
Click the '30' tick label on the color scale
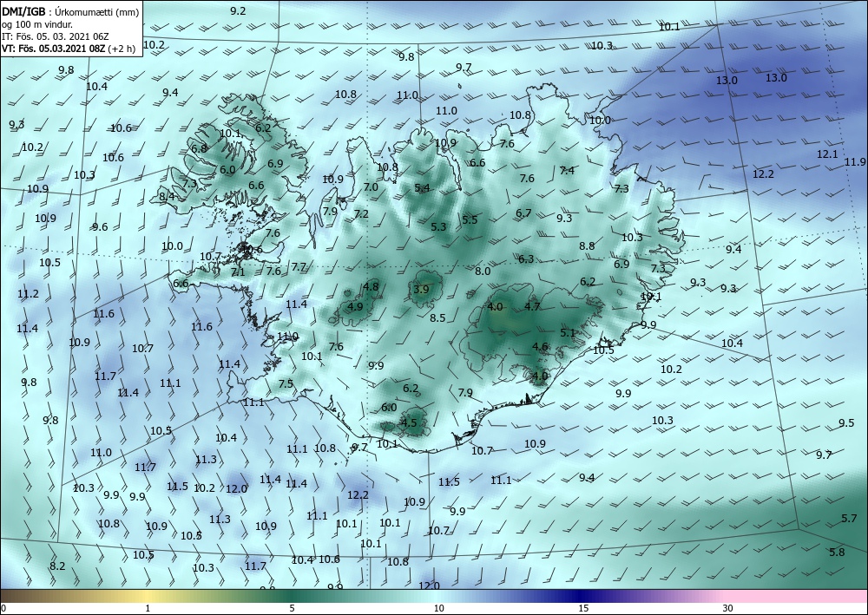727,608
